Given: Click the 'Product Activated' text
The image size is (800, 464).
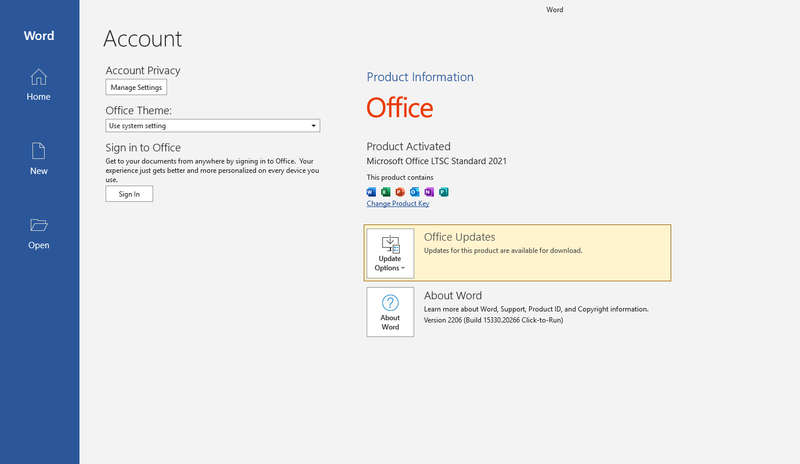Looking at the screenshot, I should pyautogui.click(x=409, y=146).
